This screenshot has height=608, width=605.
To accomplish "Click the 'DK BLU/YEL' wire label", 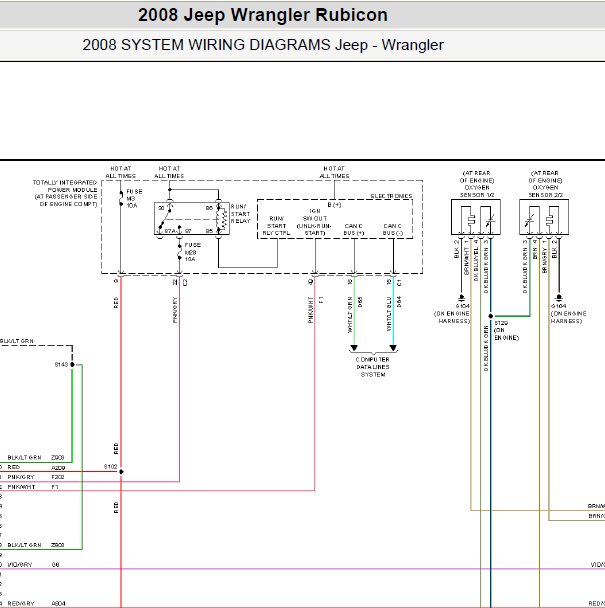I will pos(476,264).
